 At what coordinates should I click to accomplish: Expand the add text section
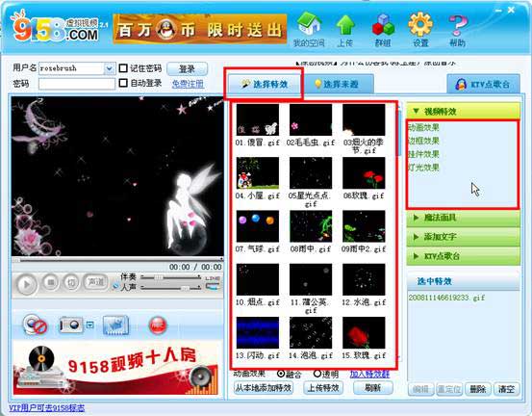tap(463, 237)
